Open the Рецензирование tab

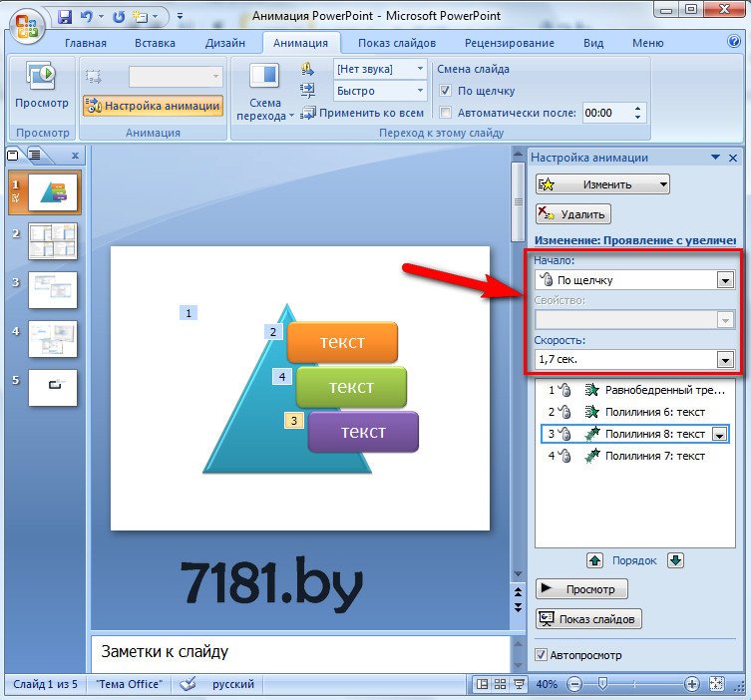(509, 43)
